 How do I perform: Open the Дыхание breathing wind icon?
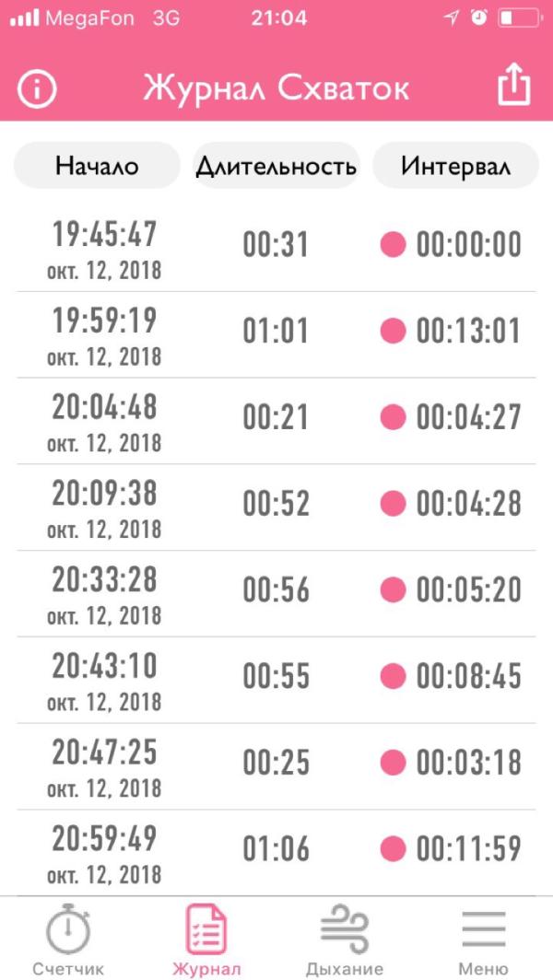click(x=345, y=929)
